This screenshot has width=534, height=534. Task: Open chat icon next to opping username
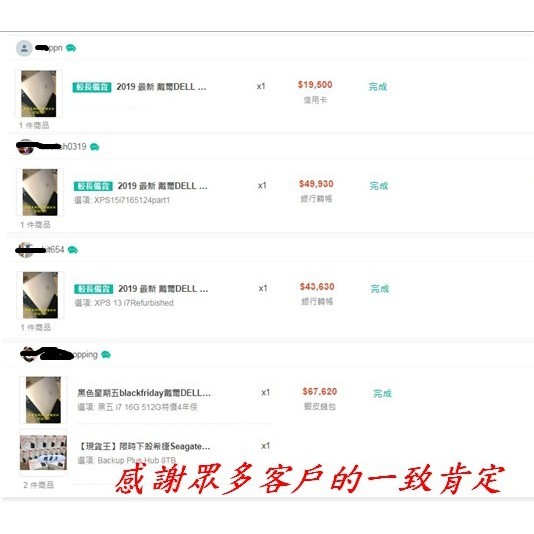pos(106,355)
